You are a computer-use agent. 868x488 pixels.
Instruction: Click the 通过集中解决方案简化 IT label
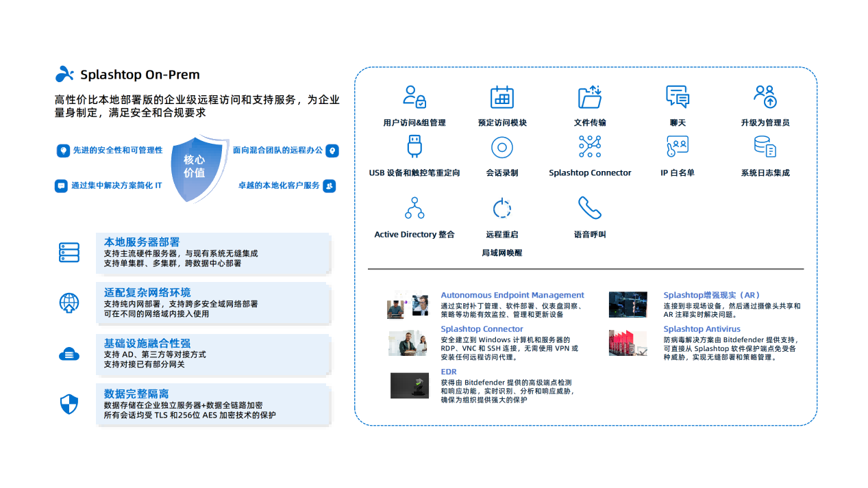[x=116, y=185]
